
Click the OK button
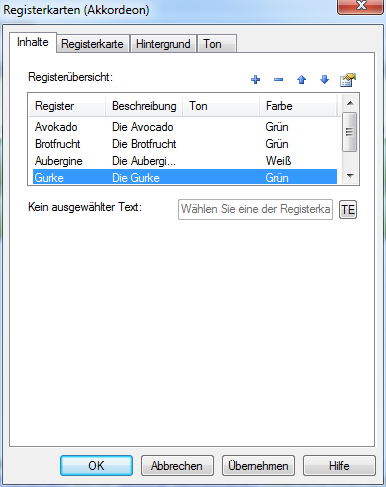click(x=96, y=466)
